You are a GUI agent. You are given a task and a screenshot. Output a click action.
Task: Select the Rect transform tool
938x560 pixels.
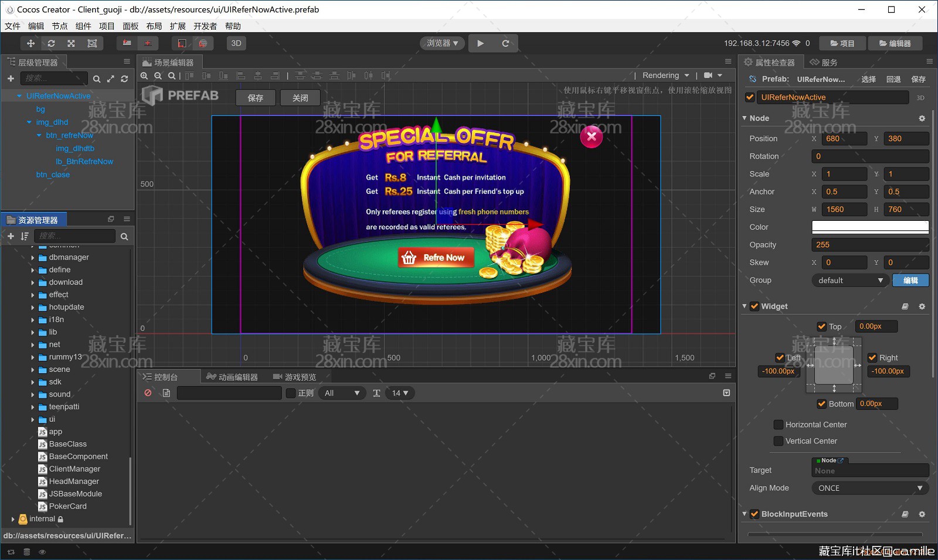tap(92, 43)
